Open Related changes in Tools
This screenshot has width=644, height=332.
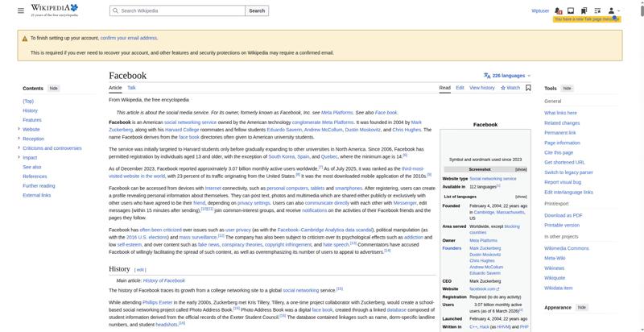pyautogui.click(x=562, y=122)
